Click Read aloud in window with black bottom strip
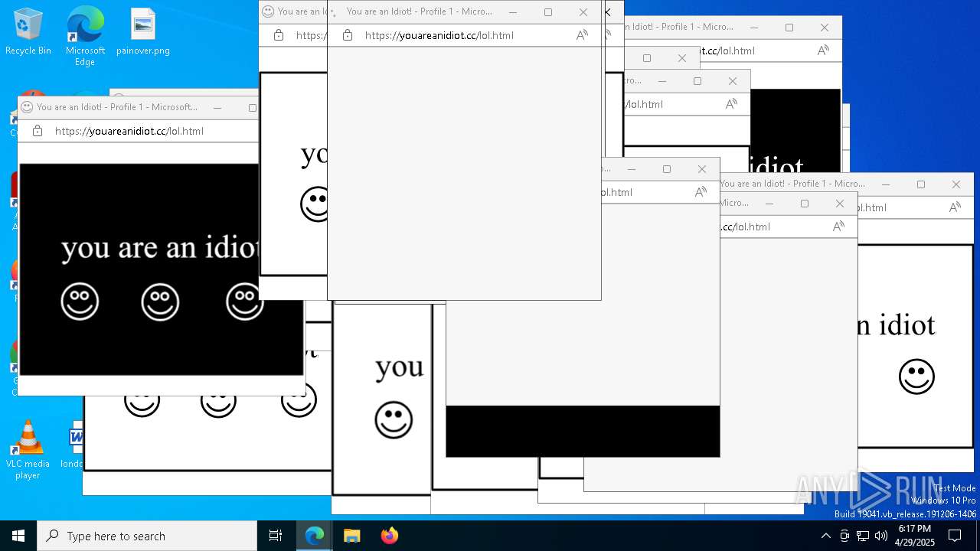 (701, 192)
